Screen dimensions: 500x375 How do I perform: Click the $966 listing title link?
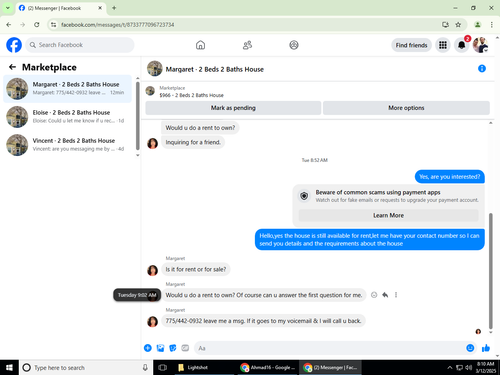[191, 95]
